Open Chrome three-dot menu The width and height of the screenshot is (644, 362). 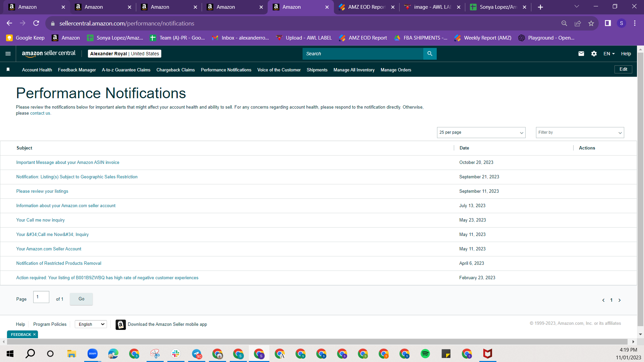[x=635, y=23]
